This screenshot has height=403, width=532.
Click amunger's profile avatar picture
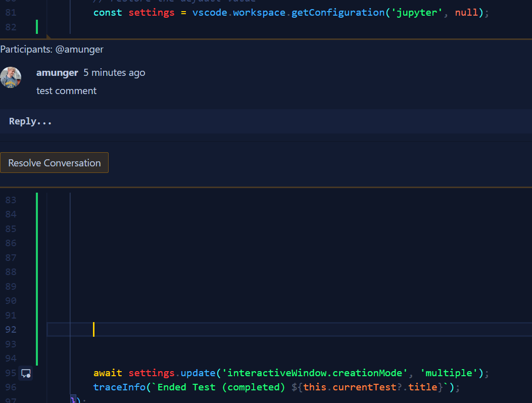[11, 77]
